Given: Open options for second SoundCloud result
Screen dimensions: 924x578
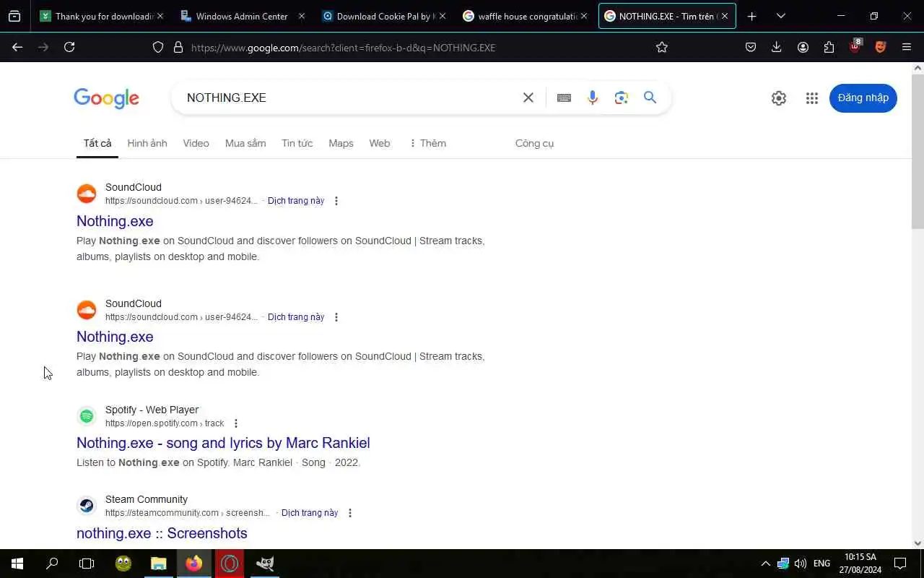Looking at the screenshot, I should coord(336,317).
